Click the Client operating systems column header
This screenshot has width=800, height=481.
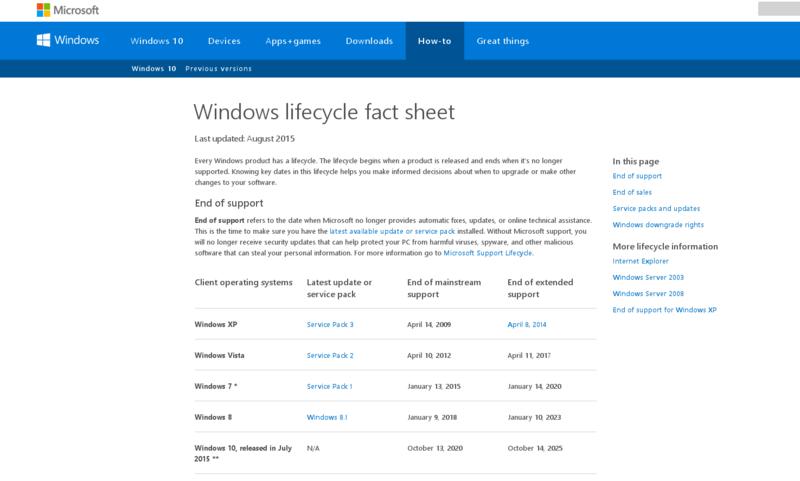(x=243, y=283)
